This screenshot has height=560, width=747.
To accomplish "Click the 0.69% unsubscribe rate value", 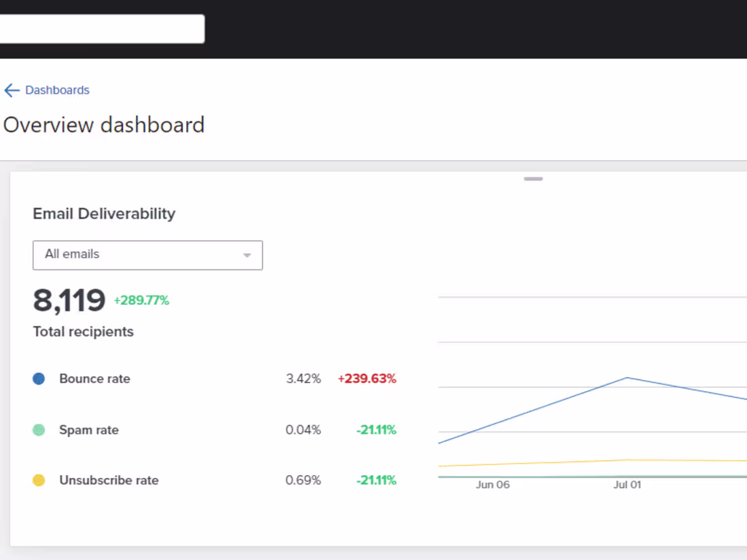I will click(304, 481).
